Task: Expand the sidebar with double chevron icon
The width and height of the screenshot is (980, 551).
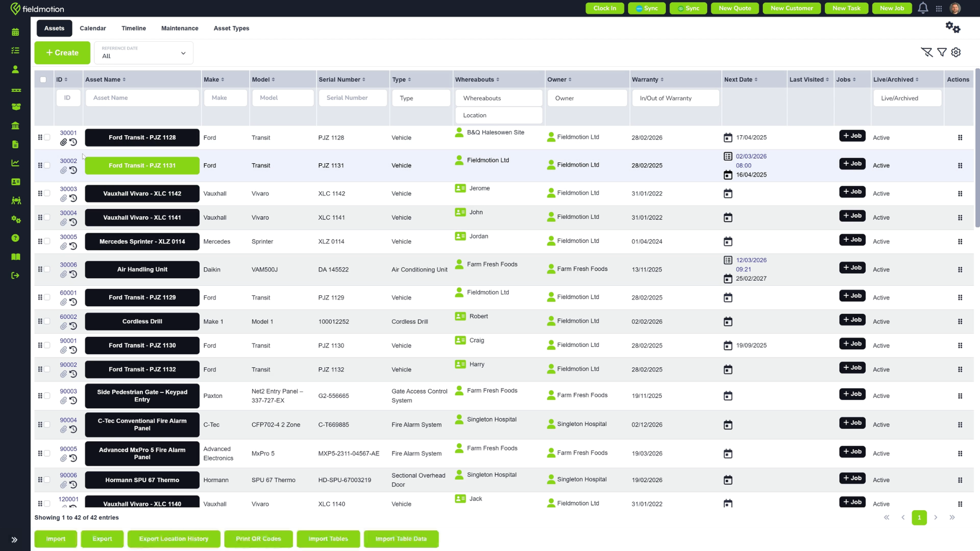Action: [x=14, y=540]
